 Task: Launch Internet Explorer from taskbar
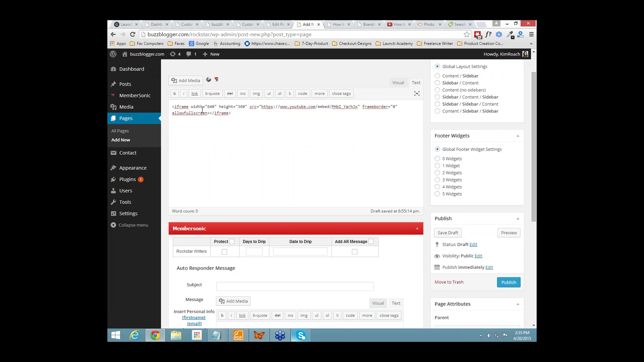click(x=134, y=335)
